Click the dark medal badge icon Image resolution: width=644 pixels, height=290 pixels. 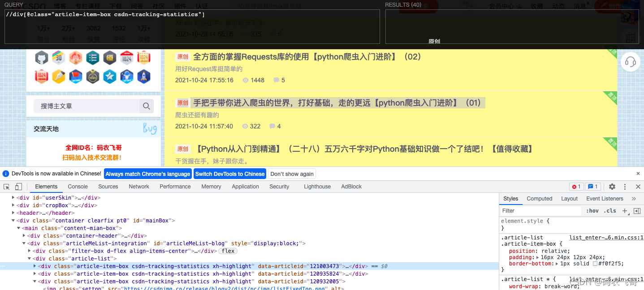pyautogui.click(x=93, y=77)
